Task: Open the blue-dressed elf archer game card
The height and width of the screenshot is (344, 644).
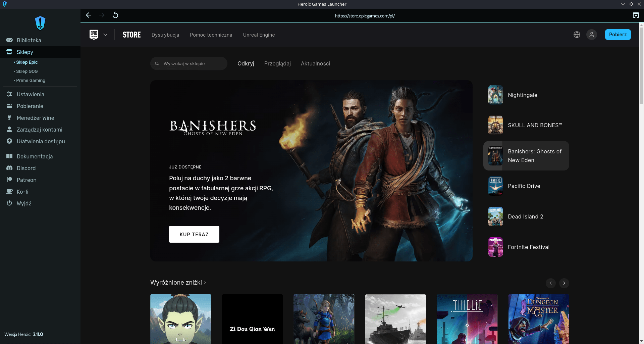Action: pos(324,319)
